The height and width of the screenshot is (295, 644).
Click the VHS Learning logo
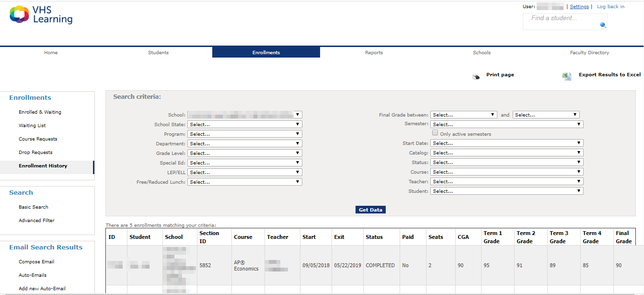coord(41,15)
